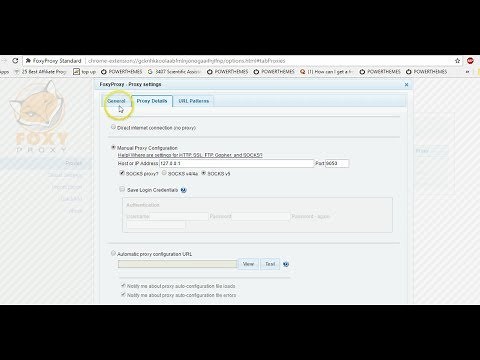Select Manual Proxy Configuration radio button
This screenshot has width=480, height=360.
(113, 147)
